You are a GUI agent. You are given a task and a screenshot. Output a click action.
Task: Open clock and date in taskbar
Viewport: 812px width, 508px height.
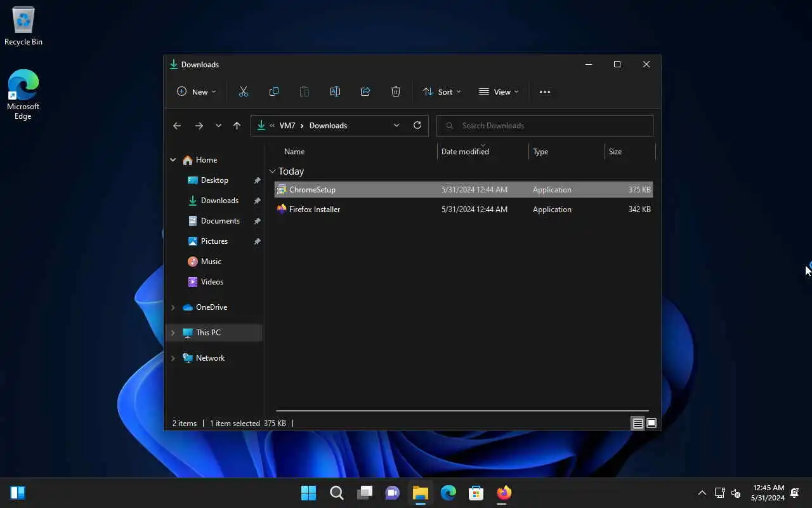pyautogui.click(x=768, y=493)
